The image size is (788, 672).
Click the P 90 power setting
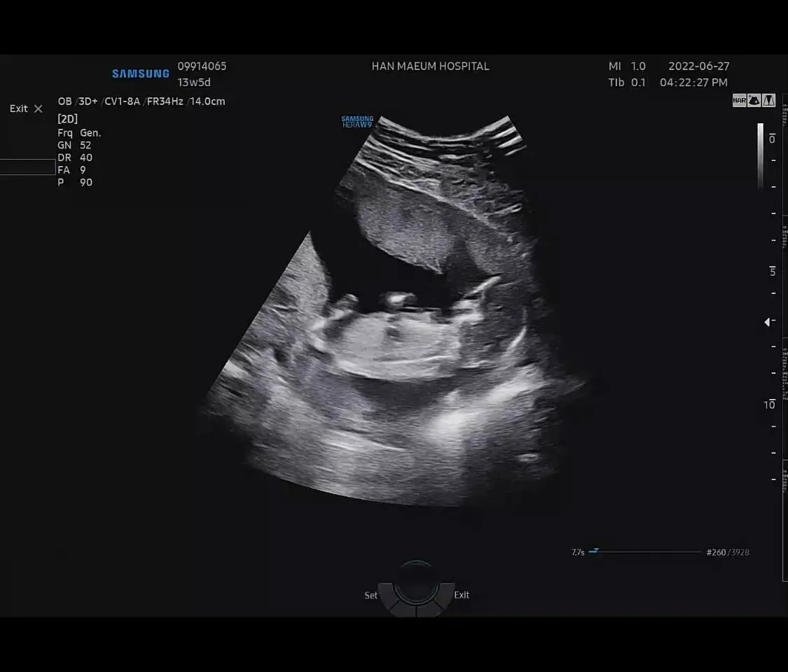click(x=75, y=182)
